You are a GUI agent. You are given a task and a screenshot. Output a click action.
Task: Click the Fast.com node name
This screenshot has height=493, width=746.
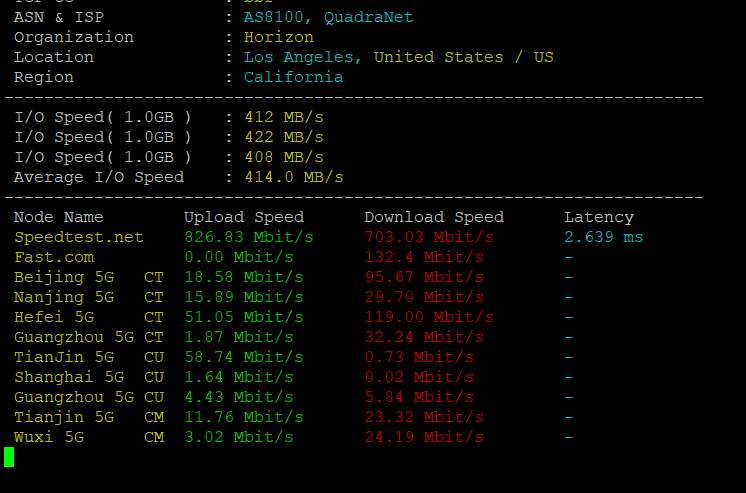point(54,257)
